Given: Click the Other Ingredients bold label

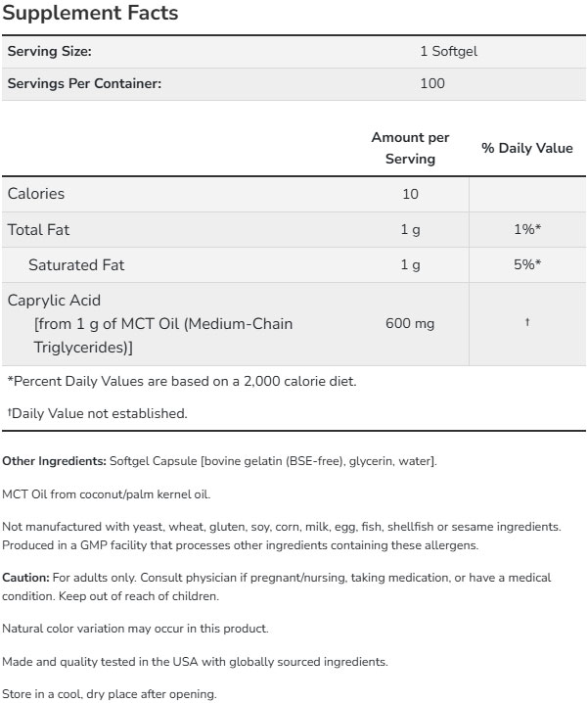Looking at the screenshot, I should [x=53, y=460].
